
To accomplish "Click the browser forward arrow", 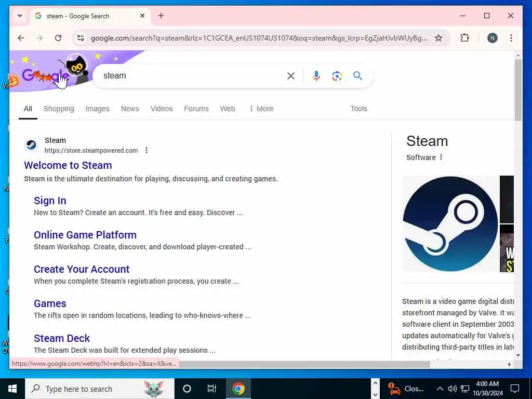I will 39,38.
